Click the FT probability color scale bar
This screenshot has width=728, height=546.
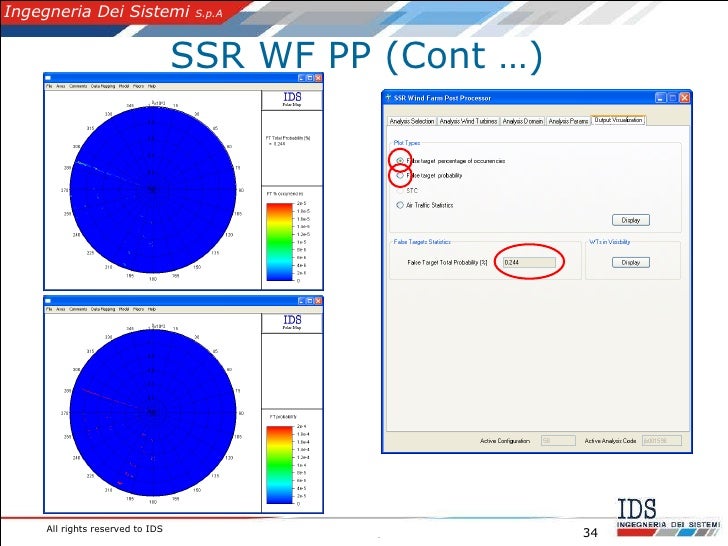point(280,465)
